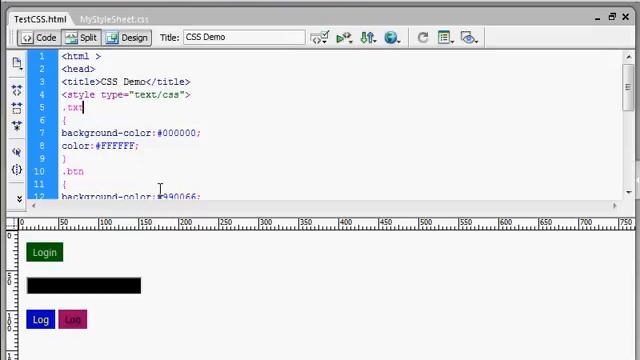Click the Open documents icon in coding toolbar
The width and height of the screenshot is (640, 360).
[17, 63]
